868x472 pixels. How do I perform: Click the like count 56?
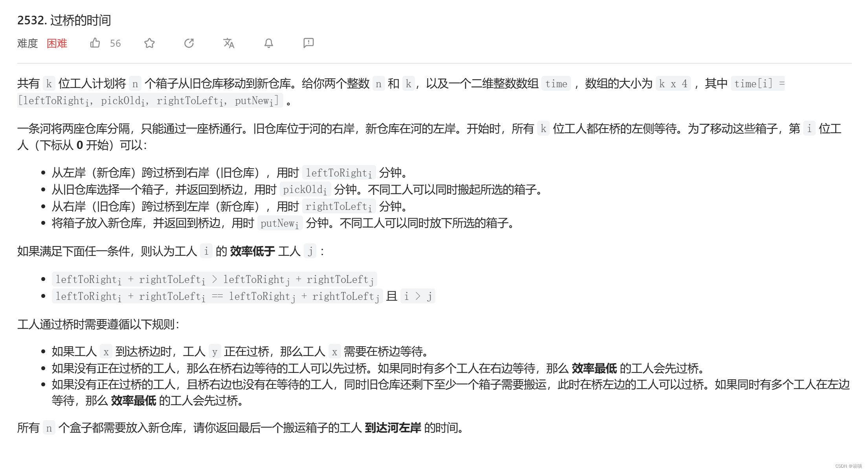click(115, 43)
